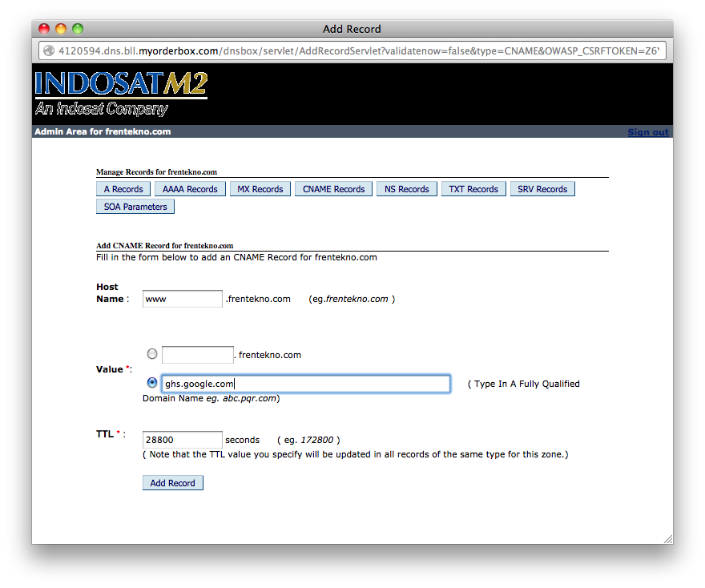This screenshot has width=705, height=588.
Task: Click the Add Record button
Action: (173, 483)
